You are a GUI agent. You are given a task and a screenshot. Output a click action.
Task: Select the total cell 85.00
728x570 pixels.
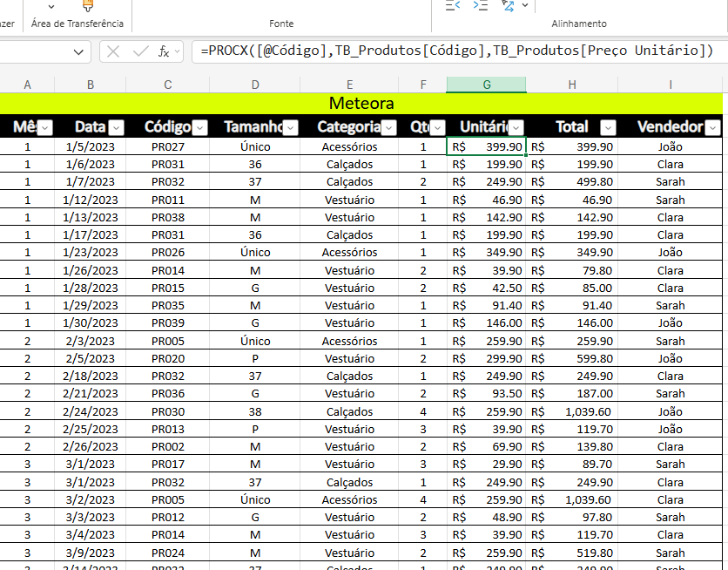tap(572, 288)
